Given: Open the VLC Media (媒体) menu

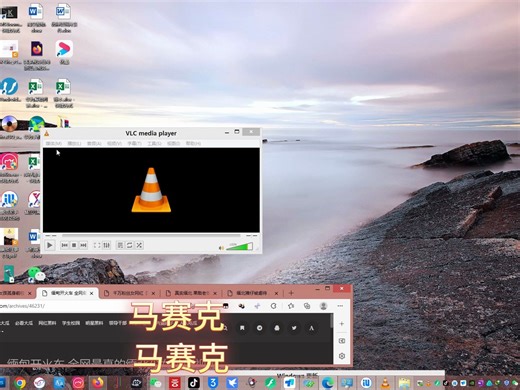Looking at the screenshot, I should click(x=54, y=143).
